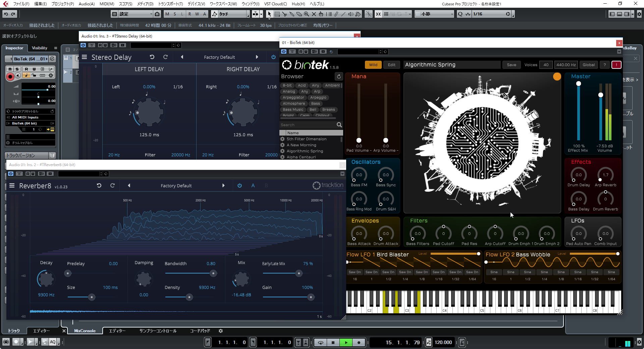Click the redo arrow in Cubase toolbar
Screen dimensions: 644x349
(13, 14)
